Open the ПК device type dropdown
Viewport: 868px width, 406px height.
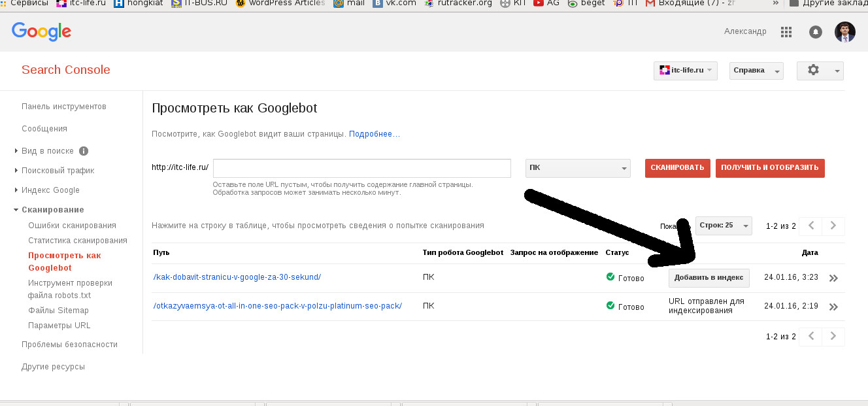click(578, 168)
